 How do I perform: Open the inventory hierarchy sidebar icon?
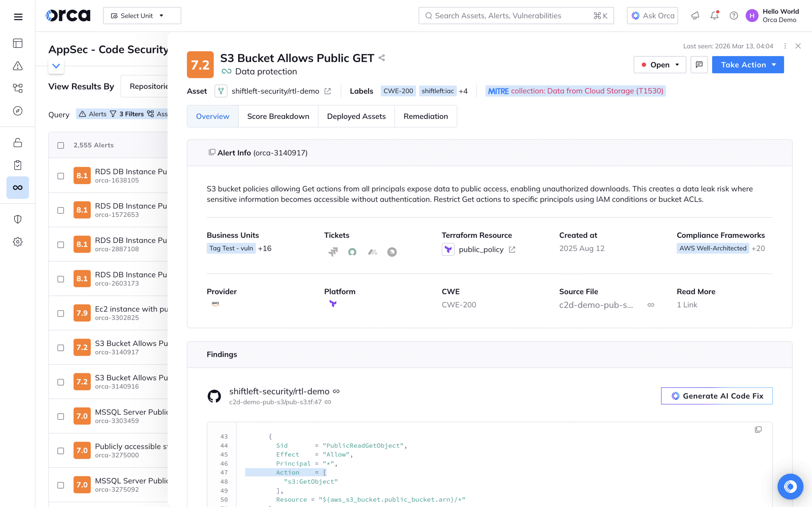(x=18, y=88)
